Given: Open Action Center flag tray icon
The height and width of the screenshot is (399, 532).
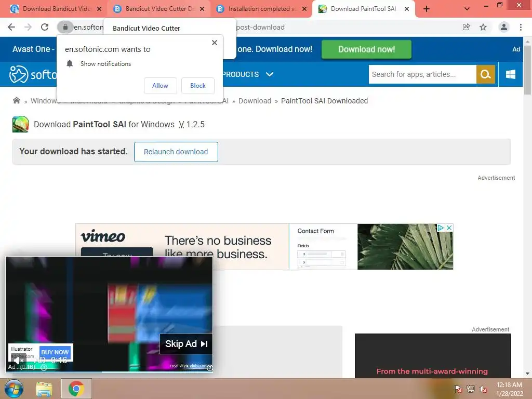Looking at the screenshot, I should pyautogui.click(x=458, y=389).
